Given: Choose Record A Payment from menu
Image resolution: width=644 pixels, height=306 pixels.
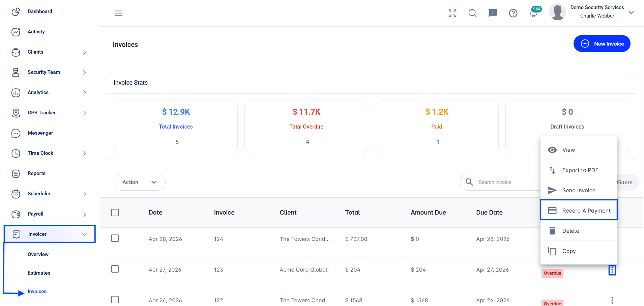Looking at the screenshot, I should pos(579,211).
